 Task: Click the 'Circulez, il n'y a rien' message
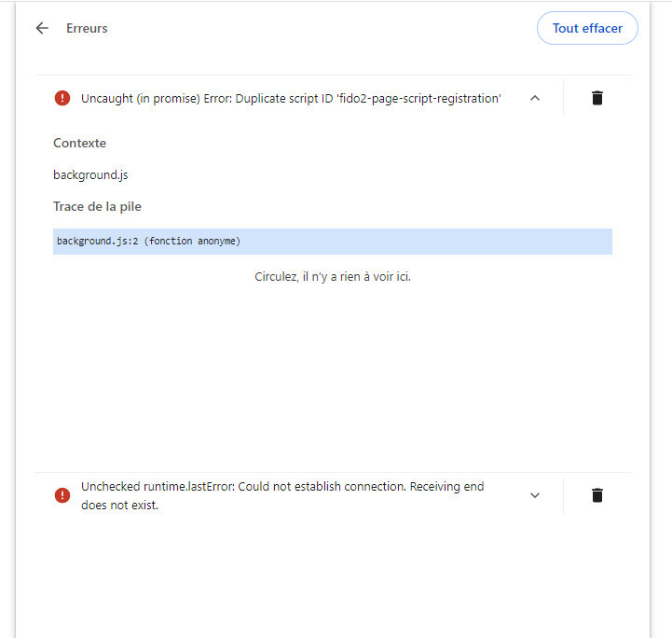(333, 277)
